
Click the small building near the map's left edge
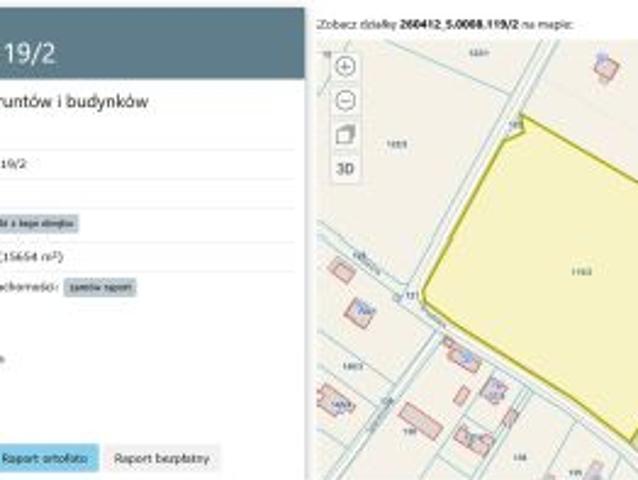click(342, 271)
